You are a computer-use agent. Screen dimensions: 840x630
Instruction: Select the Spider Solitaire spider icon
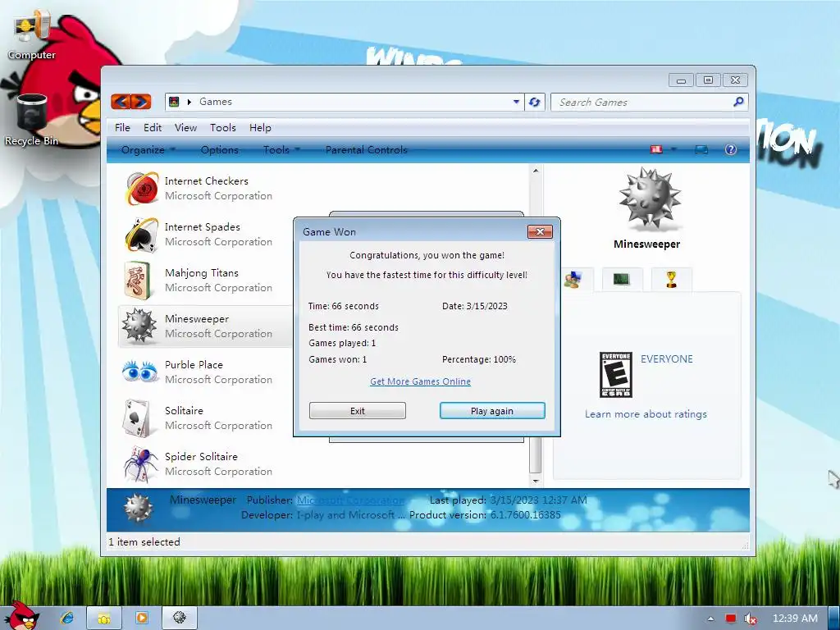141,463
